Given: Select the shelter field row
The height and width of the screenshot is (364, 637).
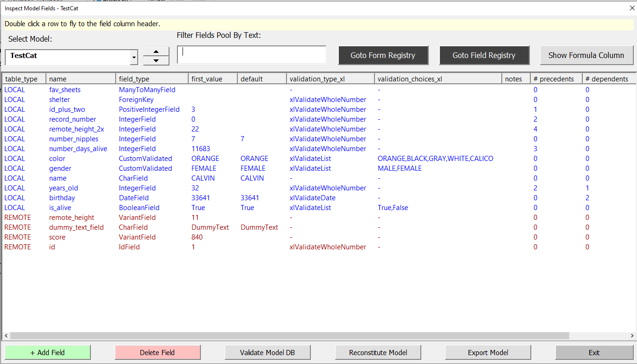Looking at the screenshot, I should click(x=318, y=100).
